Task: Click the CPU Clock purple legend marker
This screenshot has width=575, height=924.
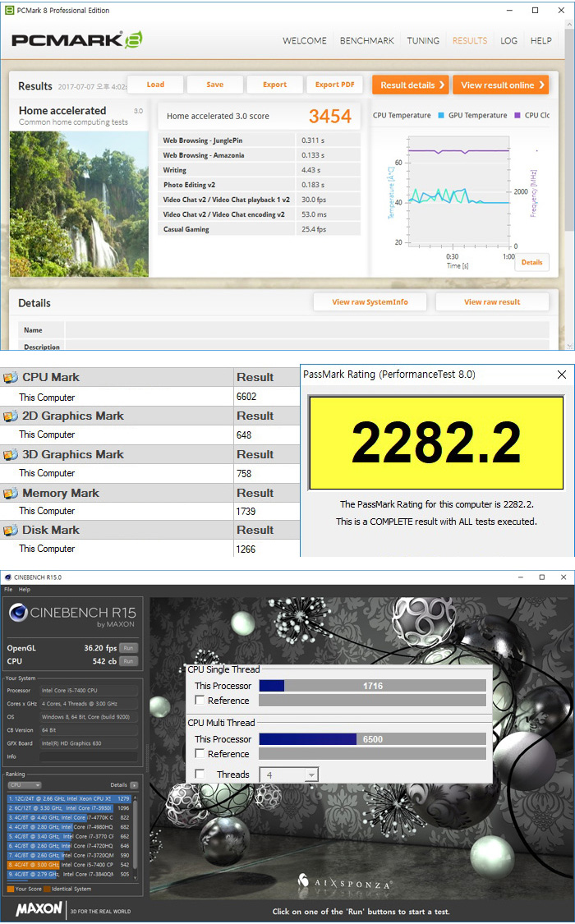Action: pos(517,116)
